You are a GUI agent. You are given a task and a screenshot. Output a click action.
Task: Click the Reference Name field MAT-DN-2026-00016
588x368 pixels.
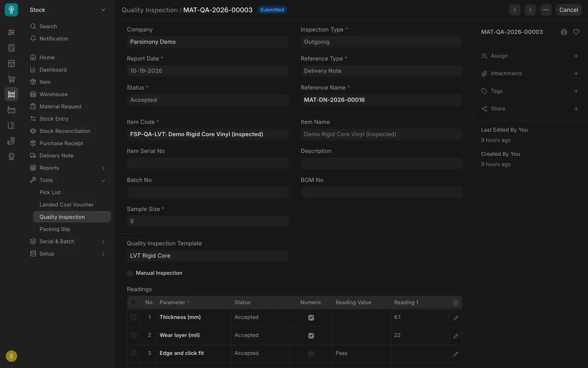click(381, 100)
